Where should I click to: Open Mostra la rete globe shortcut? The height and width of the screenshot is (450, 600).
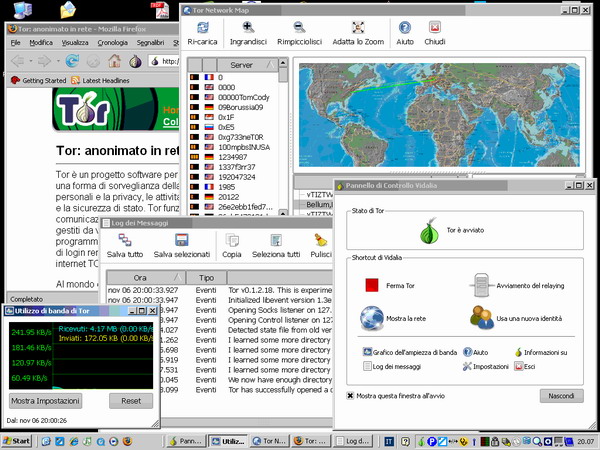pyautogui.click(x=372, y=317)
